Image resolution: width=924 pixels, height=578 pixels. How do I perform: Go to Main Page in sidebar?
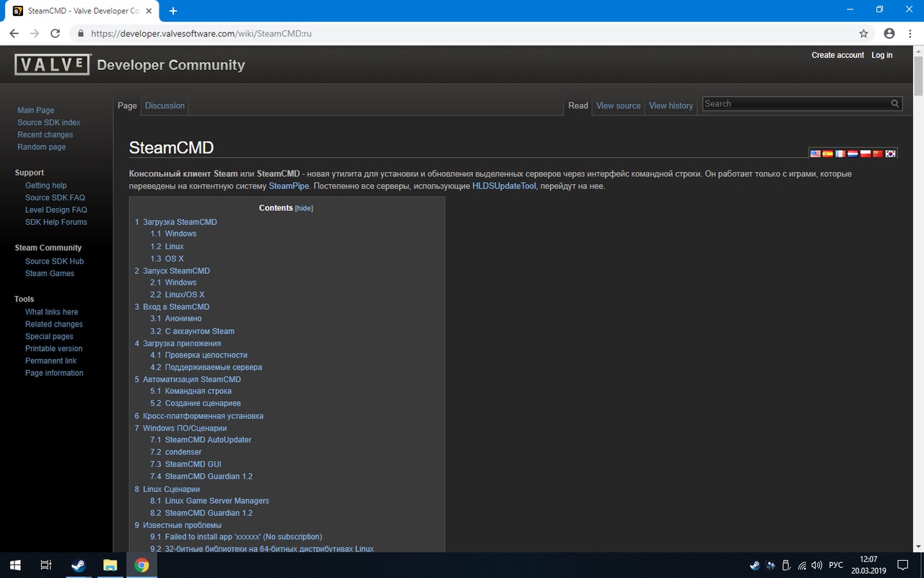[36, 111]
